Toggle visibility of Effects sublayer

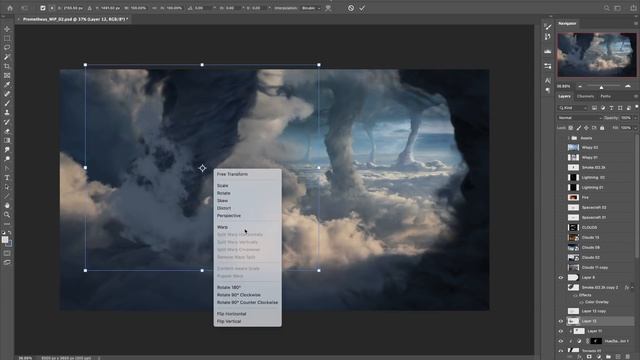point(575,295)
